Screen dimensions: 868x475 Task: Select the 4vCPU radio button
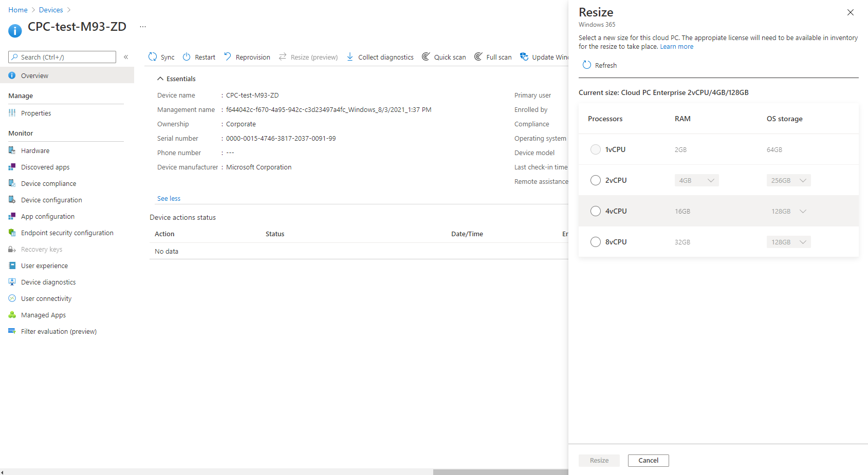tap(596, 211)
